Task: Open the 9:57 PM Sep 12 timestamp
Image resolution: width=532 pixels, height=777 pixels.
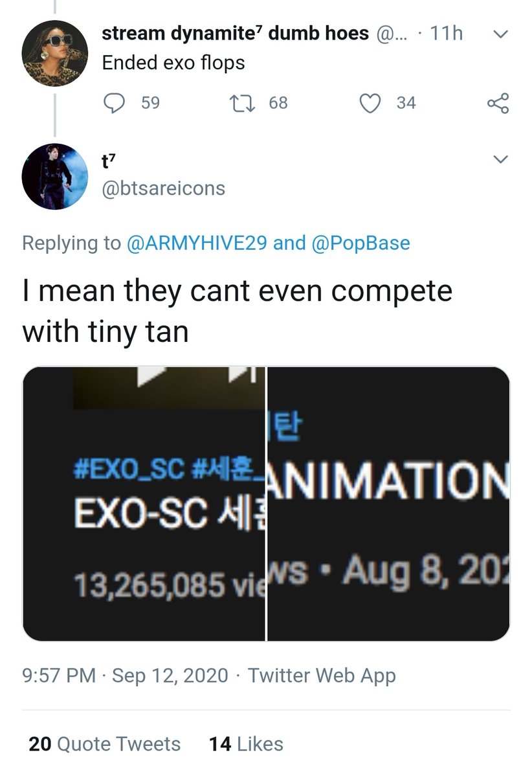Action: [125, 676]
